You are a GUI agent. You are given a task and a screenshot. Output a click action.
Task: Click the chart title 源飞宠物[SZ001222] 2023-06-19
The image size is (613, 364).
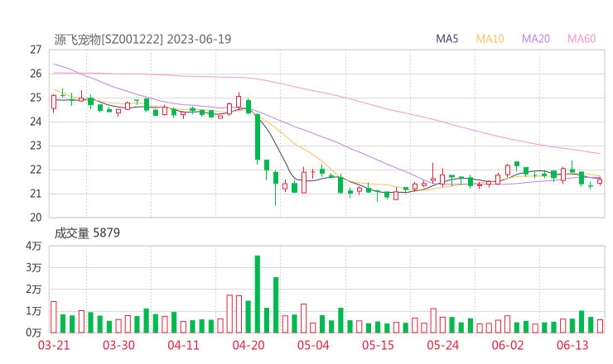[x=142, y=40]
